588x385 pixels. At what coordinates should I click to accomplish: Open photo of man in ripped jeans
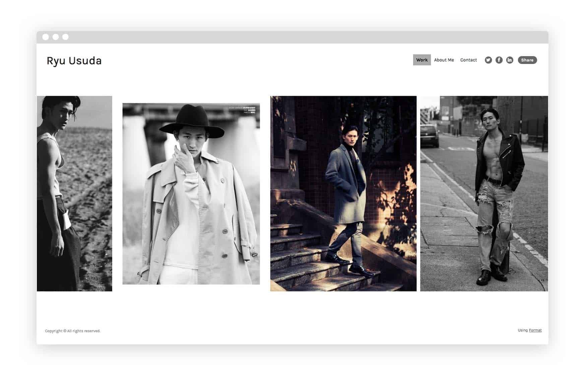coord(484,194)
